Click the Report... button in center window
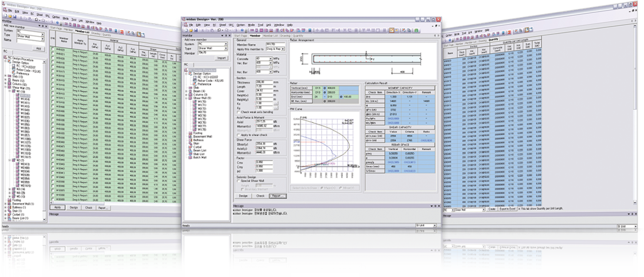This screenshot has width=644, height=277. click(x=278, y=196)
